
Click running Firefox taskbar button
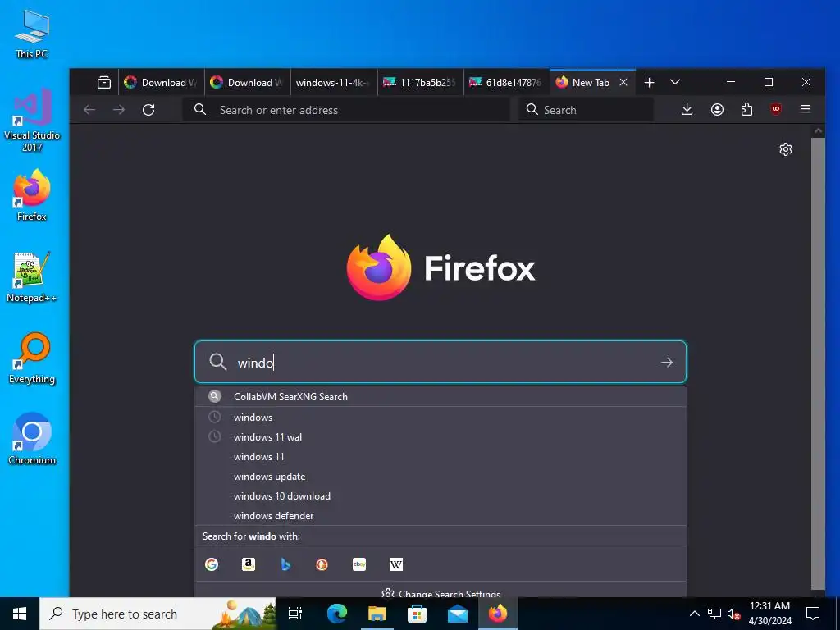[x=498, y=614]
